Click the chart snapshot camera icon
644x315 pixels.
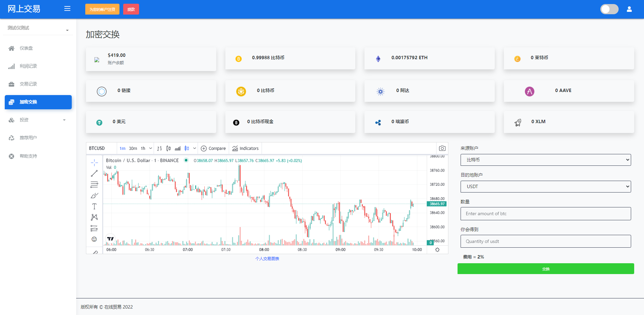pyautogui.click(x=442, y=148)
